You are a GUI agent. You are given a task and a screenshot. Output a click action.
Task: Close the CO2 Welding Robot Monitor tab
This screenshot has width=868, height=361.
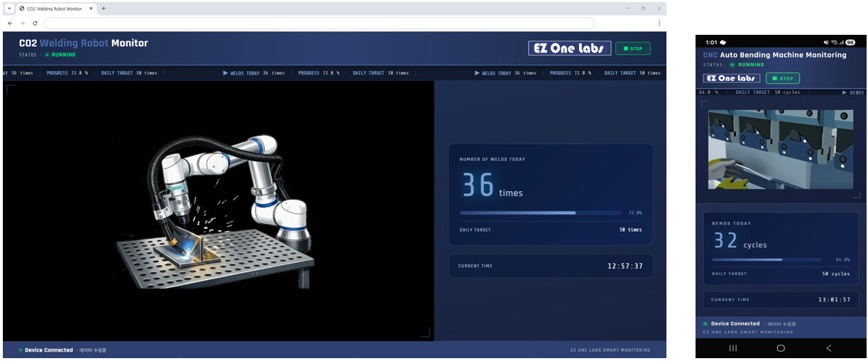(90, 9)
